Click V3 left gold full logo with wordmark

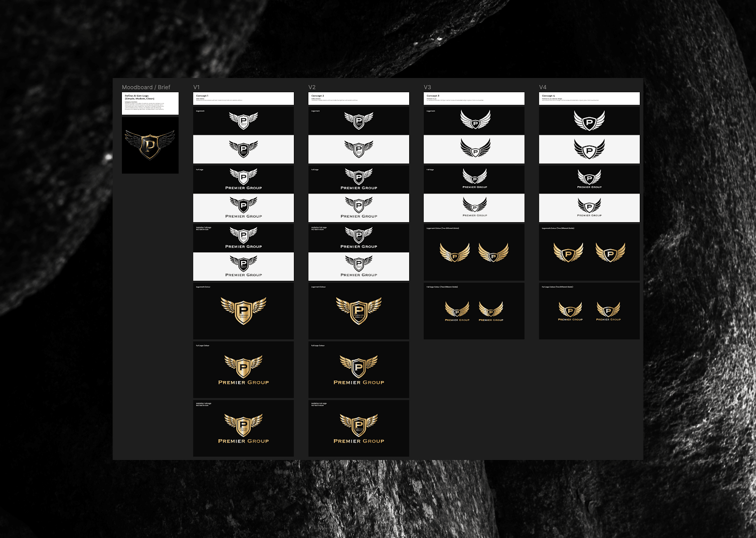click(457, 312)
